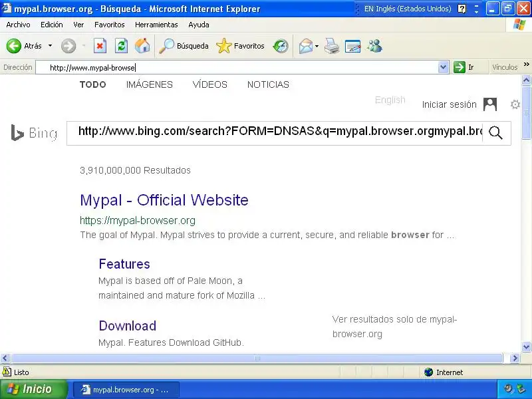The width and height of the screenshot is (532, 399).
Task: Click in the Dirección address field
Action: coord(237,68)
